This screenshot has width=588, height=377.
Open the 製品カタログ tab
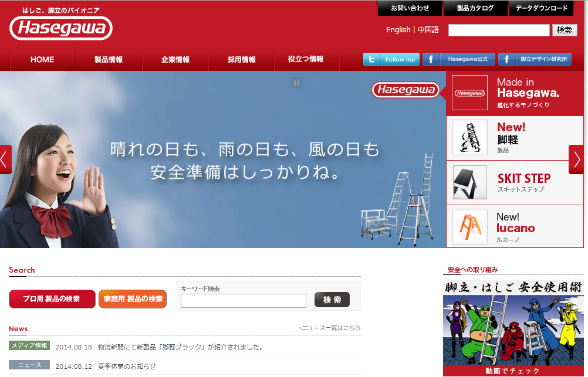click(x=475, y=8)
